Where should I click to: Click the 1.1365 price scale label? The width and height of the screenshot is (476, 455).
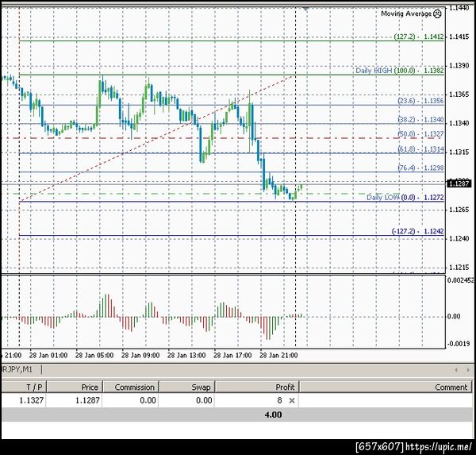click(x=459, y=94)
